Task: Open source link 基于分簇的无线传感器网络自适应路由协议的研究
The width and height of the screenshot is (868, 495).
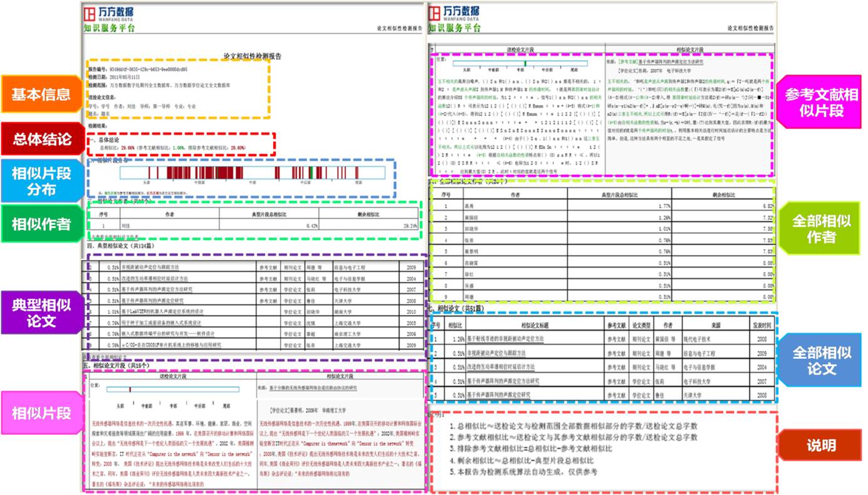Action: tap(313, 387)
